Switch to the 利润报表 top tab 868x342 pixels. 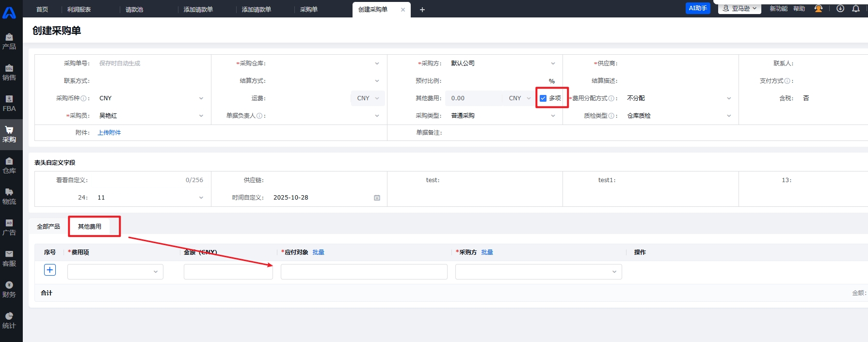[x=79, y=9]
